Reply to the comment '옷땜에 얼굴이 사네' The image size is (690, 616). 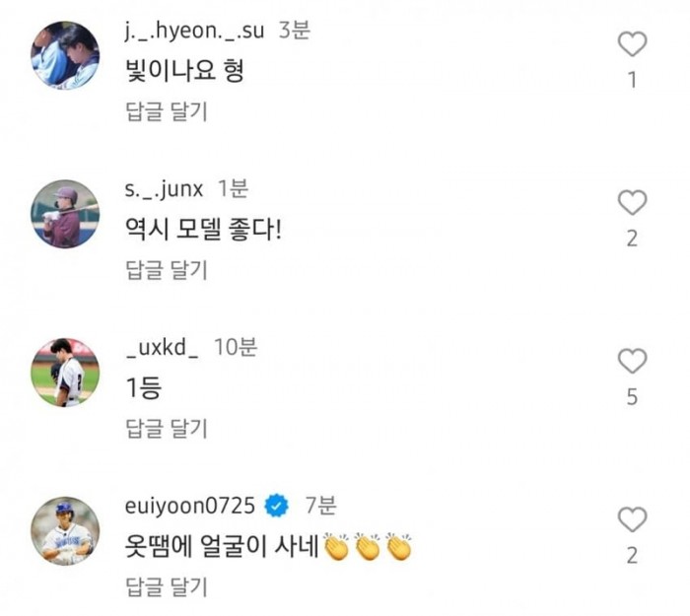click(167, 587)
